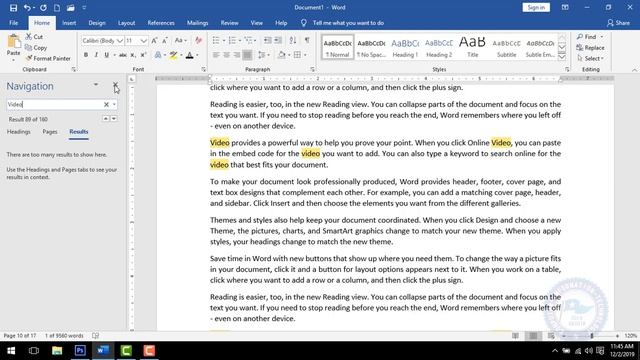640x360 pixels.
Task: Click the Replace button
Action: tap(591, 48)
